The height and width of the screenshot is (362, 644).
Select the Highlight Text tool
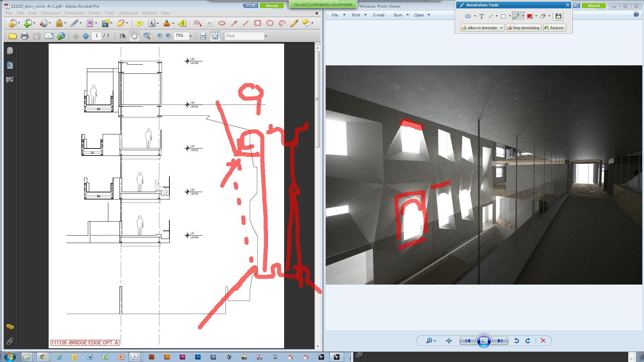pyautogui.click(x=182, y=23)
